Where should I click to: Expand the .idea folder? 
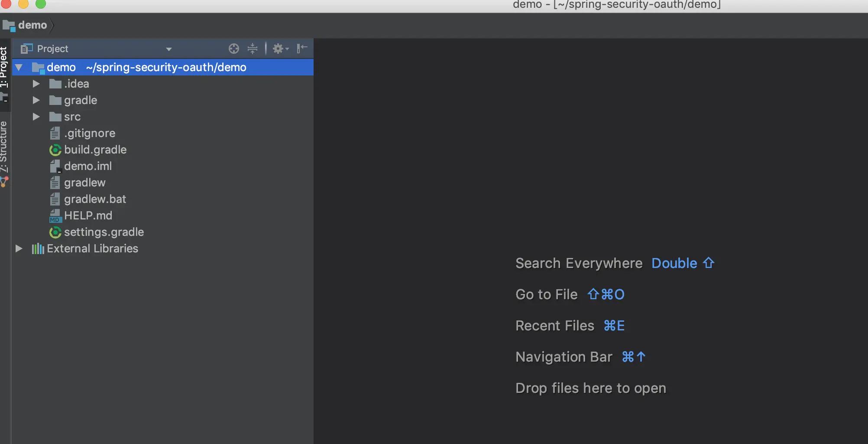pos(36,84)
